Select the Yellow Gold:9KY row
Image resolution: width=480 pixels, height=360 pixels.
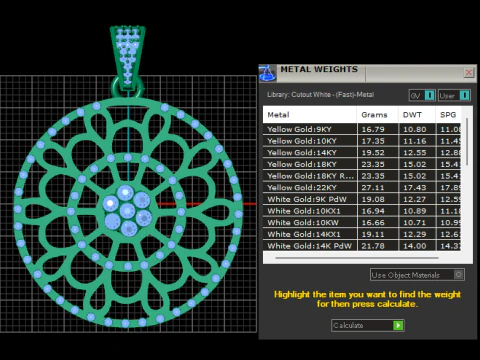point(362,129)
